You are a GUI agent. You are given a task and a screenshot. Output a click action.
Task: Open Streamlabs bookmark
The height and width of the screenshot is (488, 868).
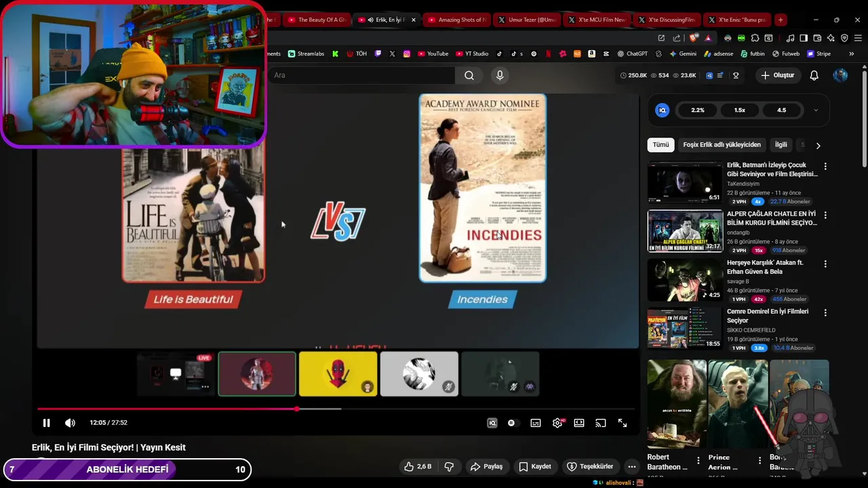(306, 54)
